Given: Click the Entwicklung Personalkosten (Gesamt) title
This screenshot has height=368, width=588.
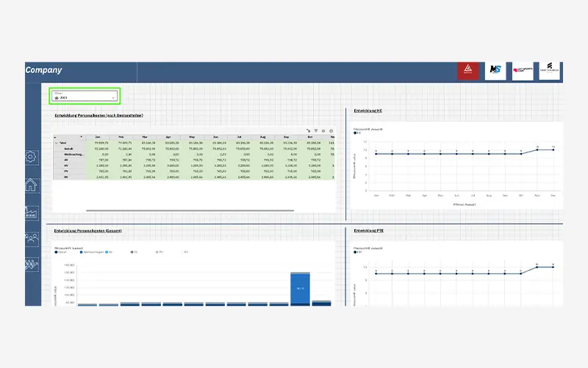Looking at the screenshot, I should 87,230.
